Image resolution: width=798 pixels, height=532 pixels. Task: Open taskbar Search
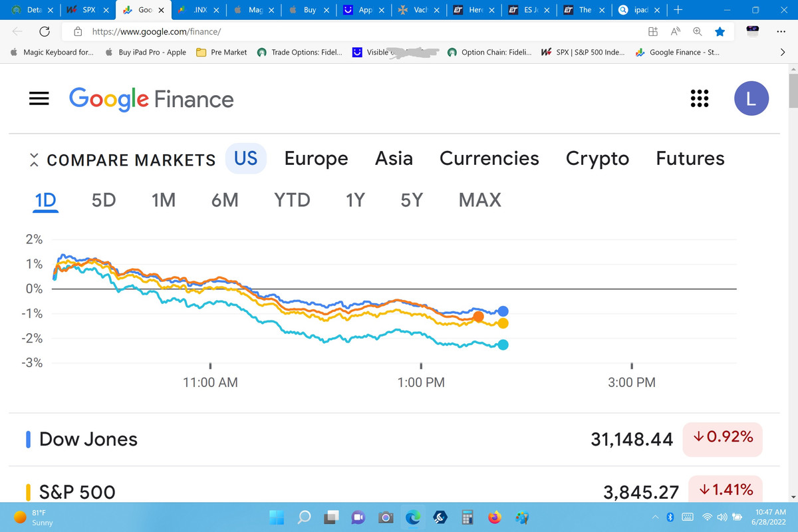tap(305, 517)
